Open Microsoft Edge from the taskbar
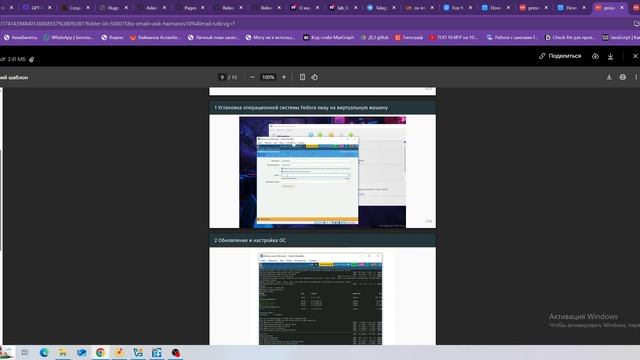640x360 pixels. [x=44, y=353]
